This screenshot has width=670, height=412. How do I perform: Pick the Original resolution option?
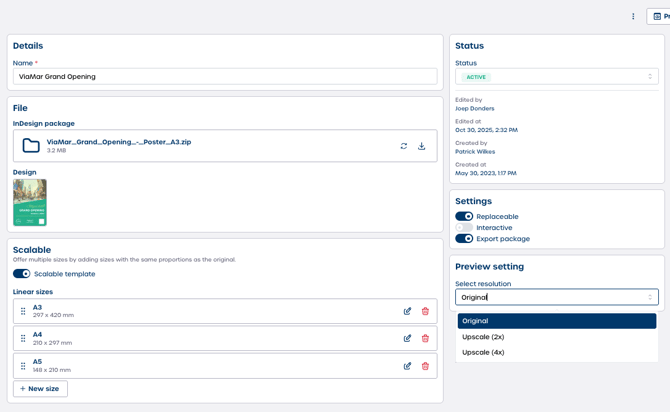point(556,321)
